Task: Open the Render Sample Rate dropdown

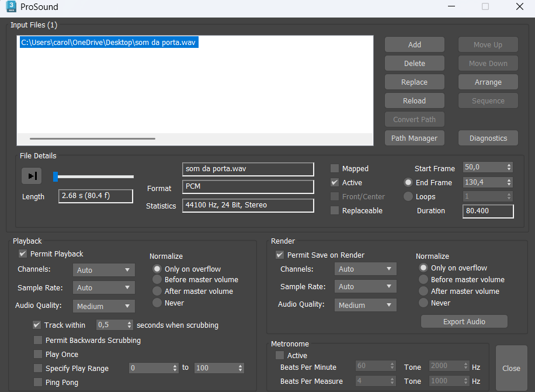Action: click(365, 287)
